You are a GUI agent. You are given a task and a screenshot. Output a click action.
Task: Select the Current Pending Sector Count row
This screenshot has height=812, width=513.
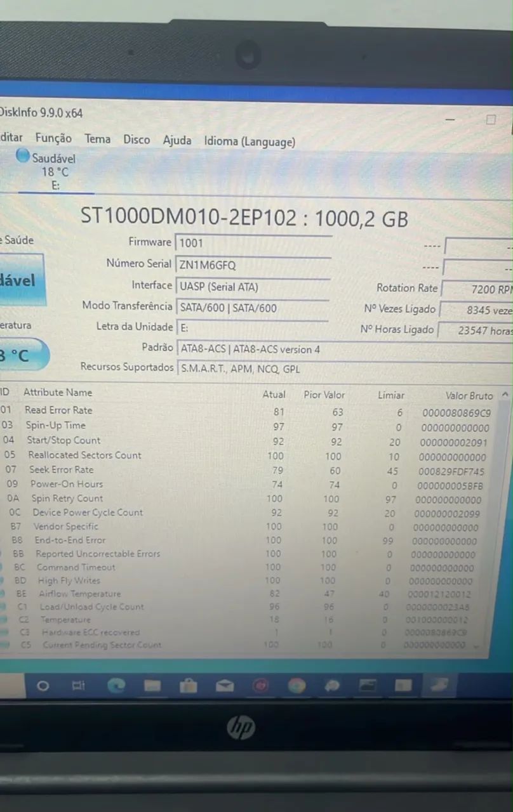pyautogui.click(x=241, y=645)
